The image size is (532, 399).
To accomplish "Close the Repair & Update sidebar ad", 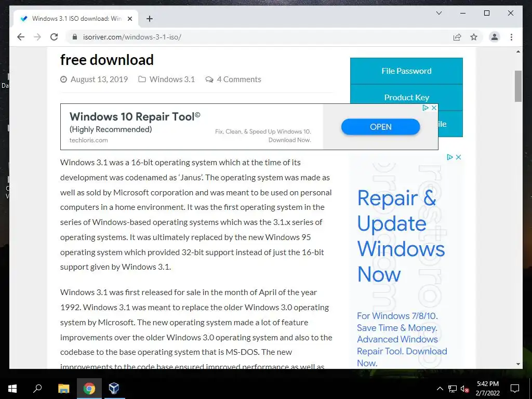I will click(x=458, y=157).
